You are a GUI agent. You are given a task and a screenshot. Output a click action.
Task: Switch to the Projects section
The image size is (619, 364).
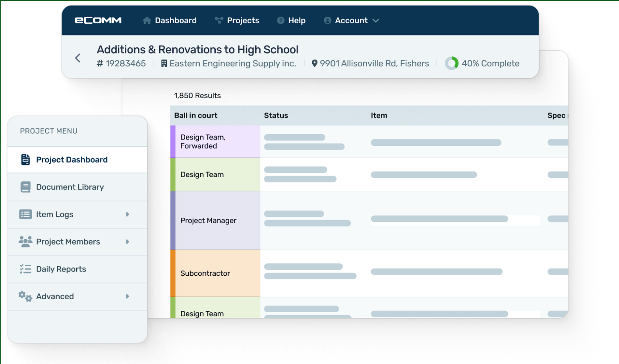tap(242, 20)
